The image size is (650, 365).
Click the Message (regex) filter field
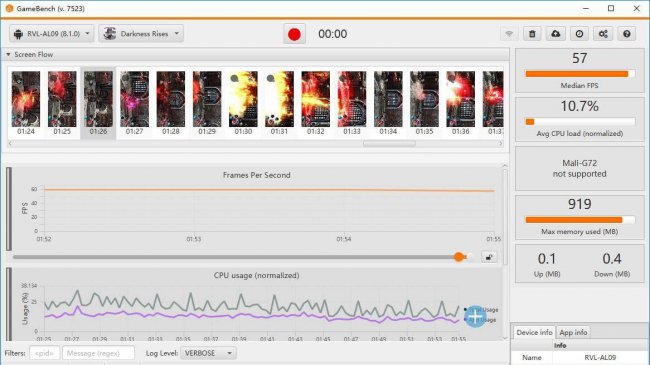point(98,353)
